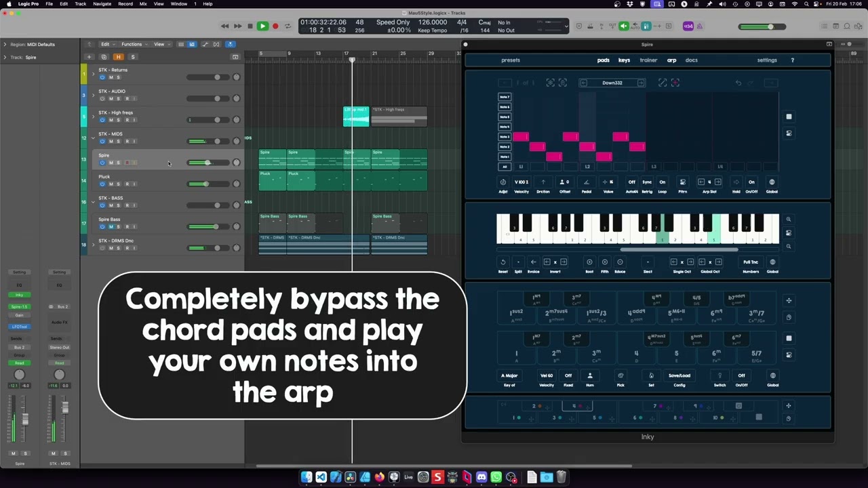Click the arp Drction up-arrow button
Screen dimensions: 868x488
(543, 182)
